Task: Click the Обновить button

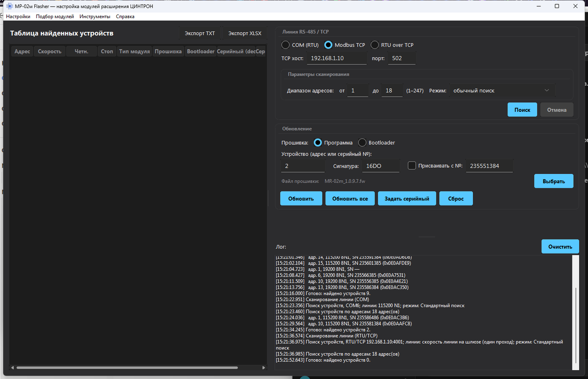Action: coord(301,199)
